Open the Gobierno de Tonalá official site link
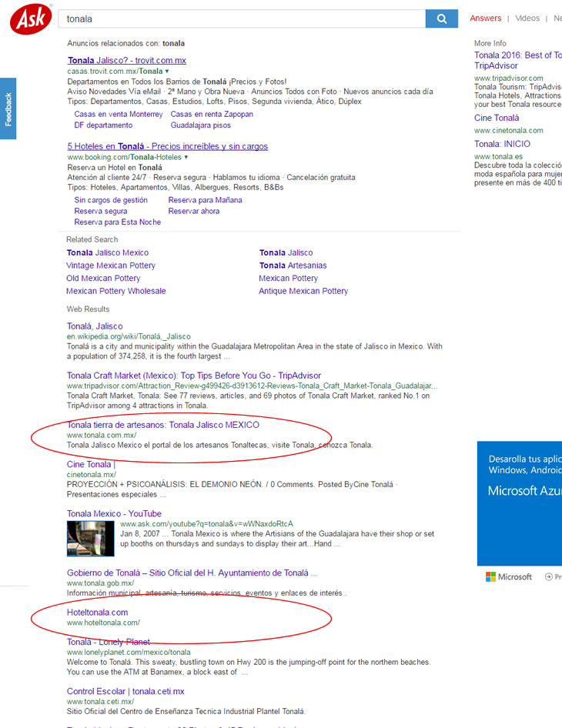Screen dimensions: 562x728 pyautogui.click(x=192, y=573)
